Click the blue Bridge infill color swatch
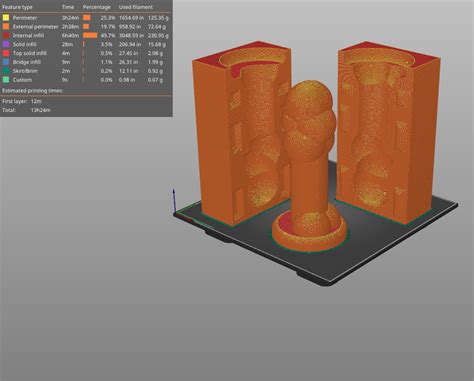Screen dimensions: 474x381 coord(6,62)
